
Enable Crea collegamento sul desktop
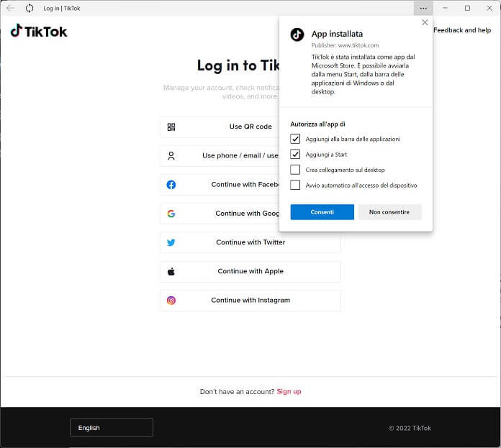(x=295, y=170)
